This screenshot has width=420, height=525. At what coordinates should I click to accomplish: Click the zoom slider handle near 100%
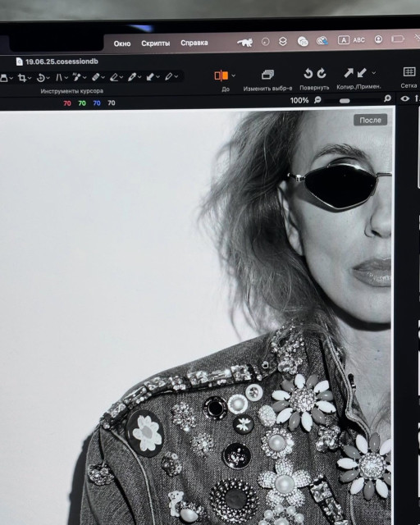coord(345,101)
